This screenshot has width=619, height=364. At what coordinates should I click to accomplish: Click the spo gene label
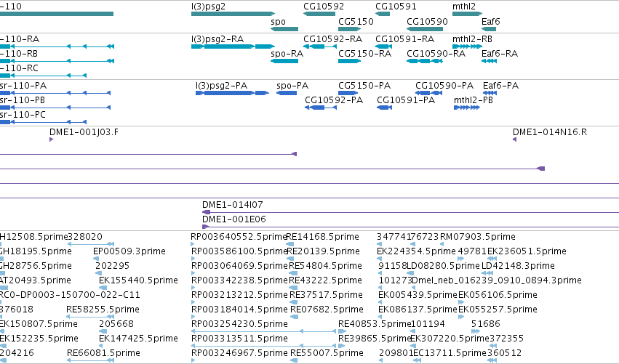coord(278,22)
